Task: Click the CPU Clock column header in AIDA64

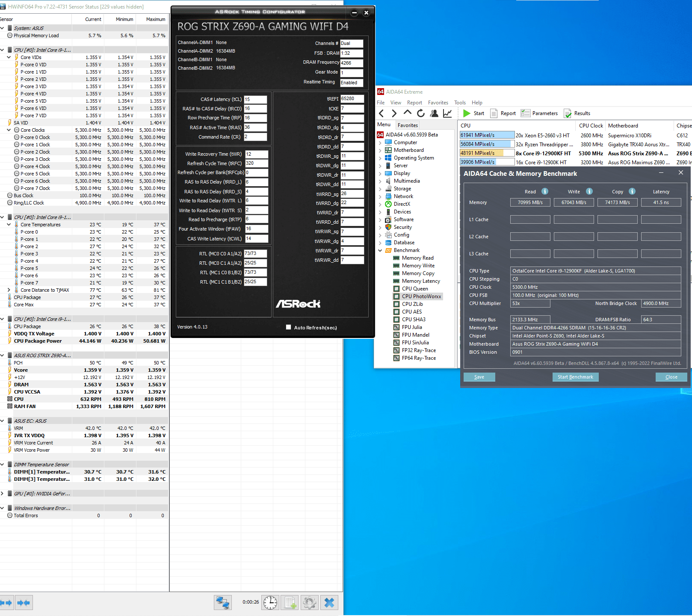Action: [591, 125]
